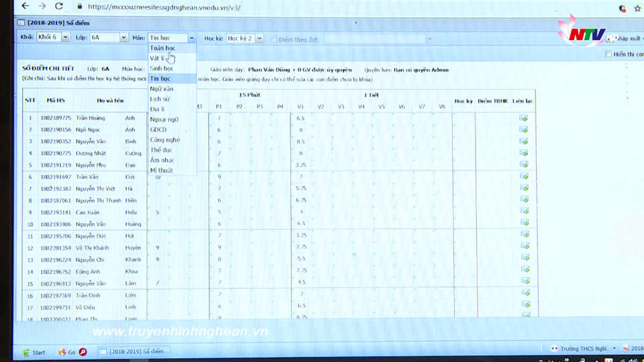
Task: Pick 'Mĩ thuật' from the subject list
Action: coord(161,170)
